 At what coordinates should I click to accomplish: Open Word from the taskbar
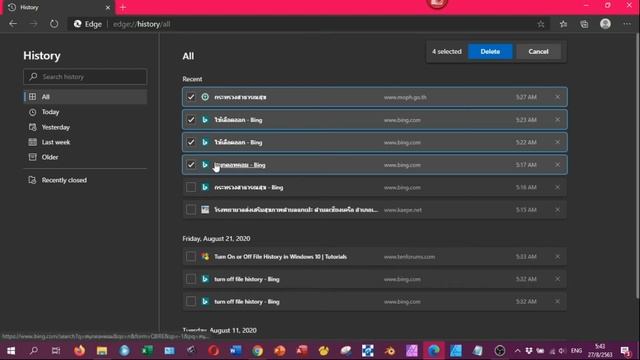pyautogui.click(x=236, y=350)
